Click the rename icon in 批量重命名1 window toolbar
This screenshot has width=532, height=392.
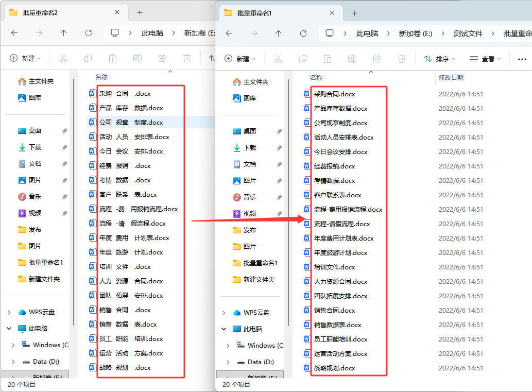point(352,59)
